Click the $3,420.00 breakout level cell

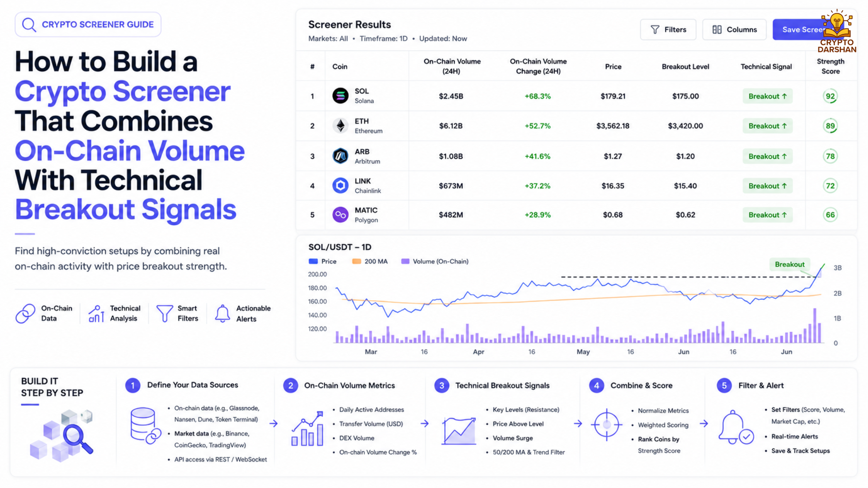[685, 126]
